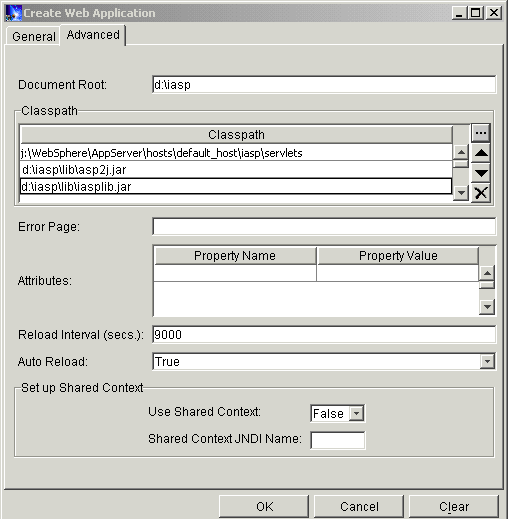508x519 pixels.
Task: Click classpath list scroll up arrow
Action: click(x=461, y=152)
